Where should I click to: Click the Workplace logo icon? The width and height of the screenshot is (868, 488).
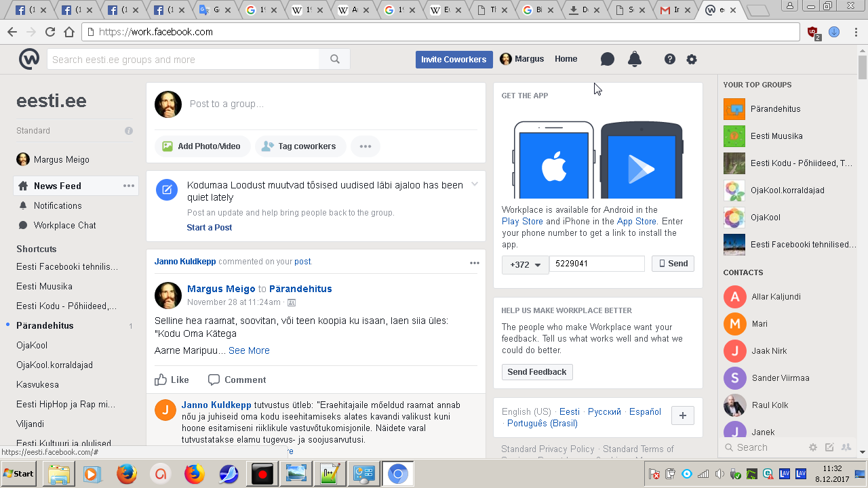(29, 59)
